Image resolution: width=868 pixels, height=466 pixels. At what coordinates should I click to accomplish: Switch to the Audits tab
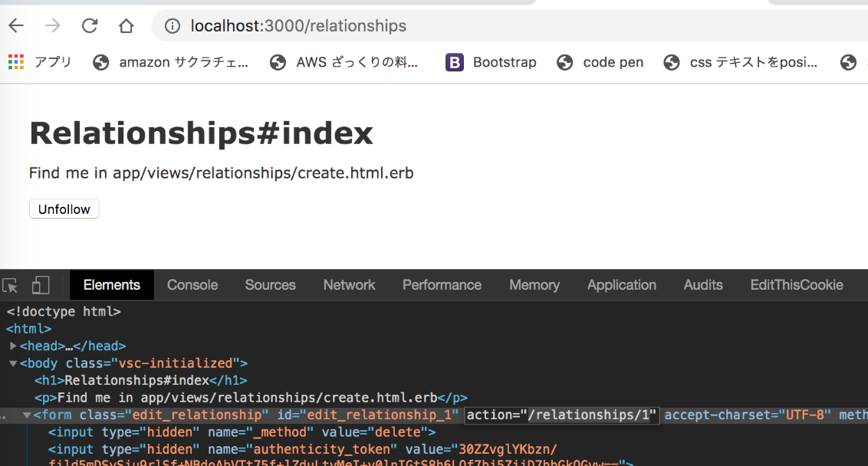coord(703,285)
